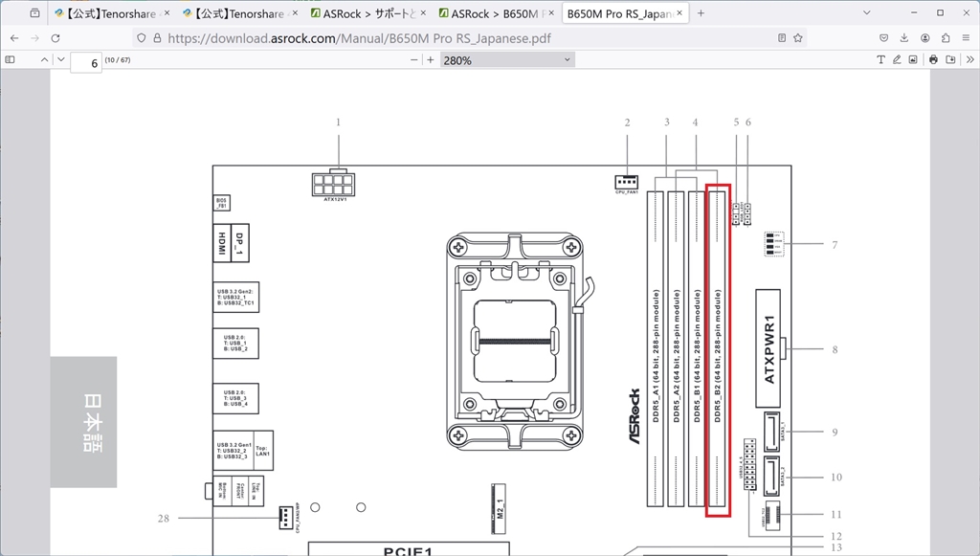Click the ASRock logo on the diagram
980x556 pixels.
[634, 416]
